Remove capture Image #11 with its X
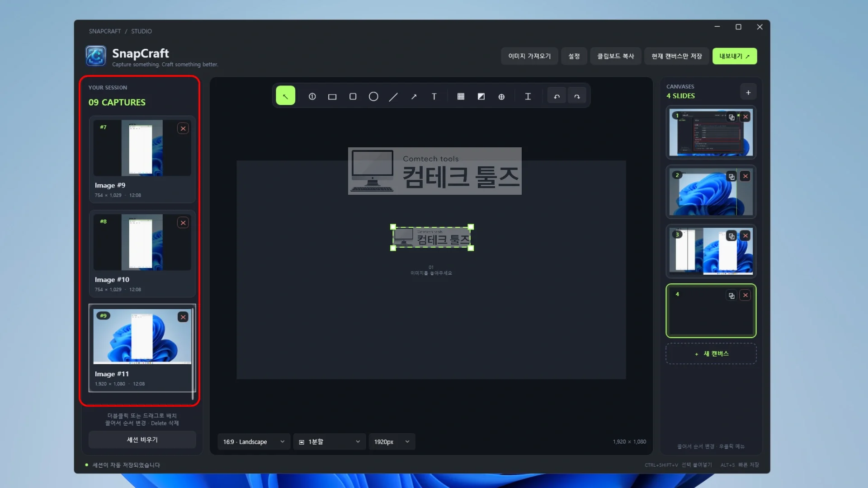This screenshot has height=488, width=868. pyautogui.click(x=183, y=317)
